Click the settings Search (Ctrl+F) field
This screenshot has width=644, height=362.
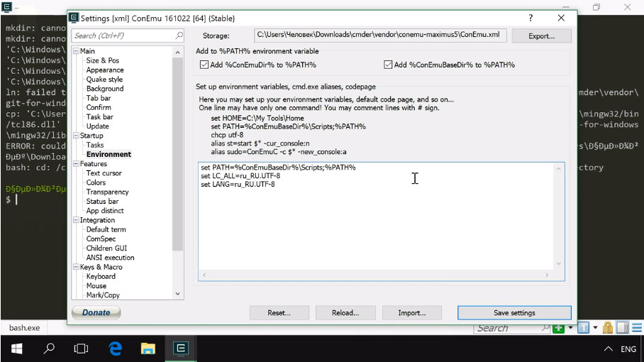pyautogui.click(x=123, y=35)
